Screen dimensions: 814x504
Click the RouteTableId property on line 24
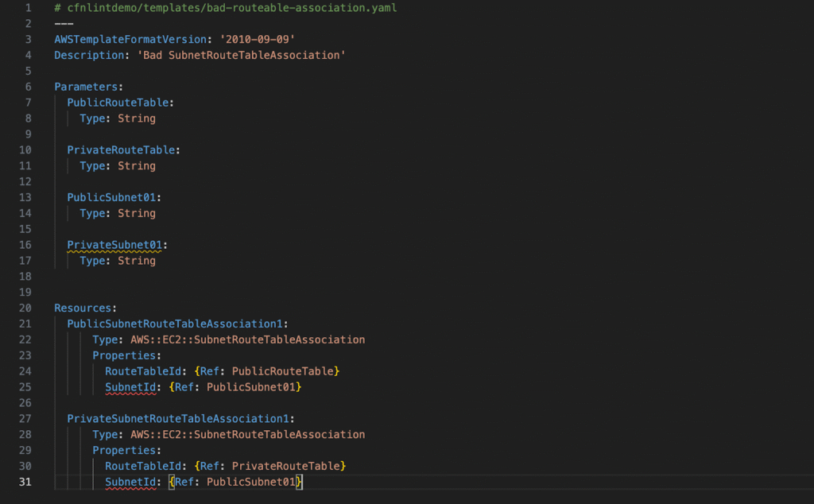146,371
